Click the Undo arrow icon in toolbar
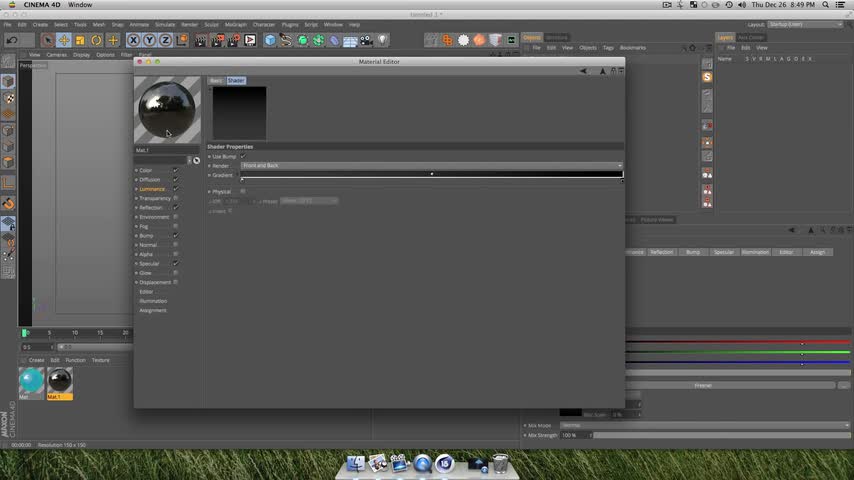854x480 pixels. (x=12, y=40)
